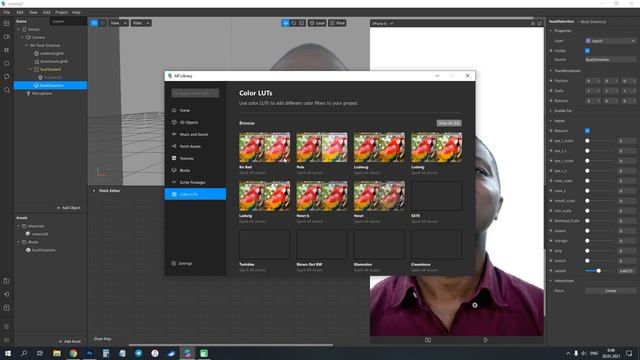Open Telegram from taskbar
This screenshot has width=640, height=360.
(x=138, y=353)
